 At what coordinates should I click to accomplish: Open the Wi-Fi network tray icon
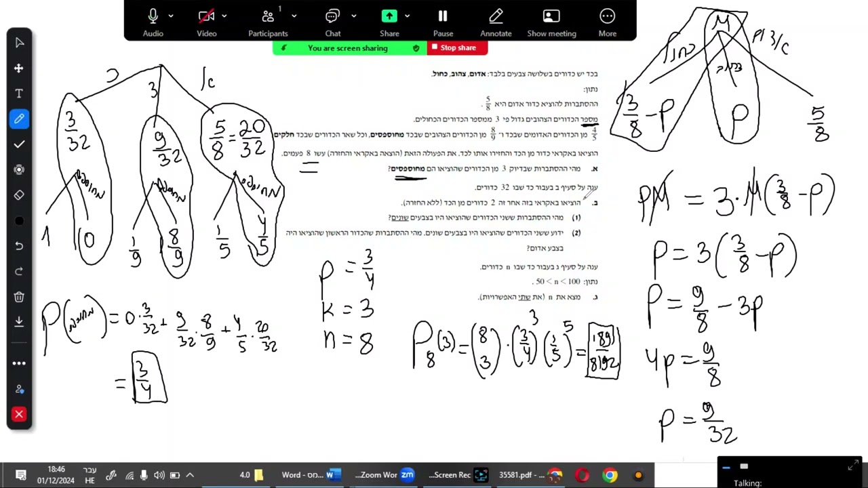click(x=130, y=475)
